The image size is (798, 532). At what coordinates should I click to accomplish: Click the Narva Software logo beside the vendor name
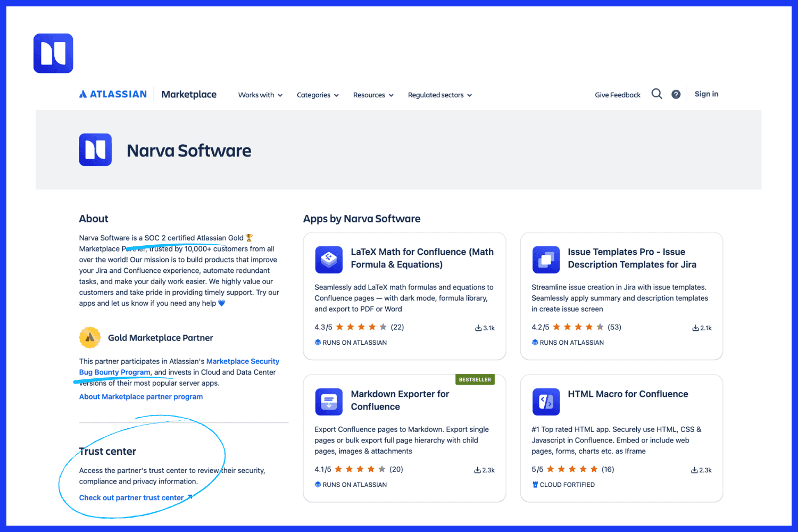95,149
